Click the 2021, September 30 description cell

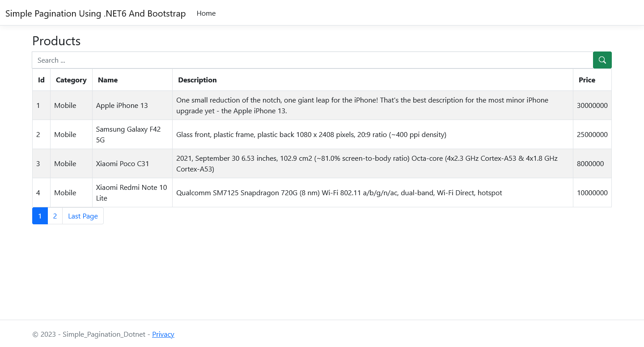pyautogui.click(x=373, y=163)
